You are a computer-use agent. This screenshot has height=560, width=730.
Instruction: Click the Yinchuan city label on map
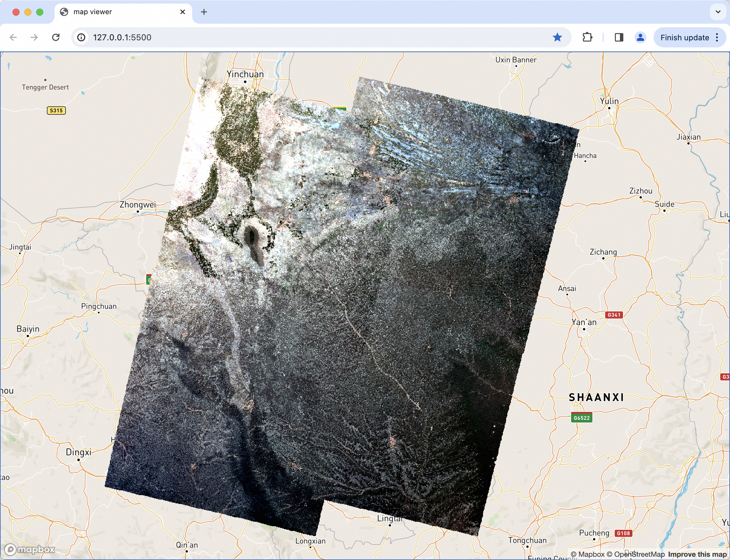245,74
